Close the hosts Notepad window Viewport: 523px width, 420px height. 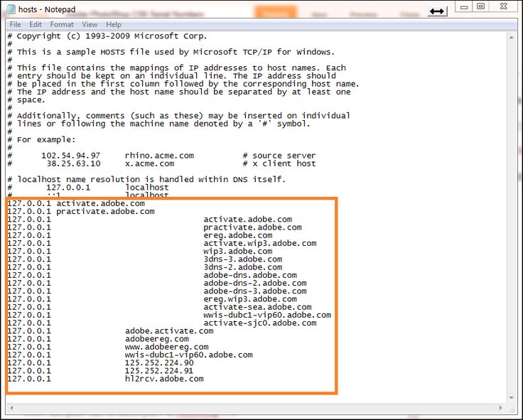pos(504,6)
